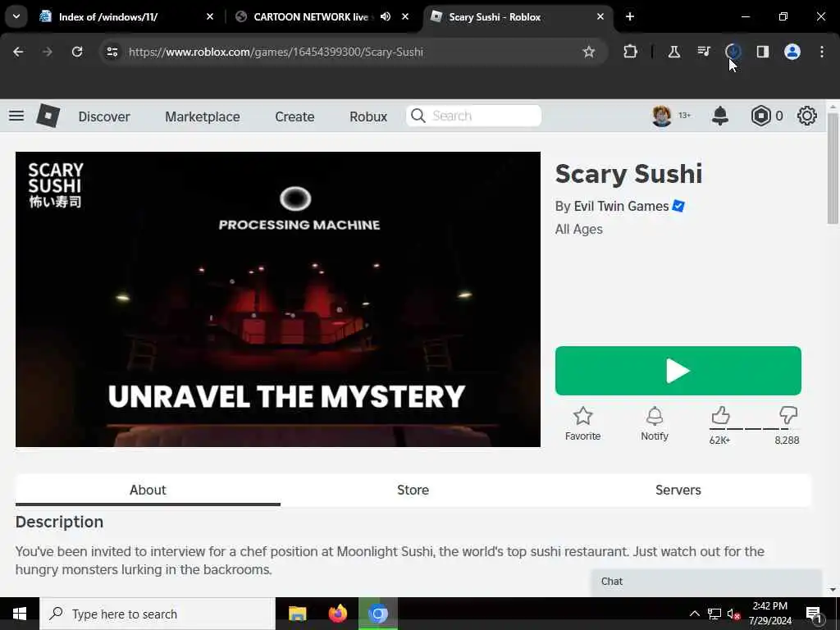Open the downloads icon in Chrome toolbar

coord(733,52)
